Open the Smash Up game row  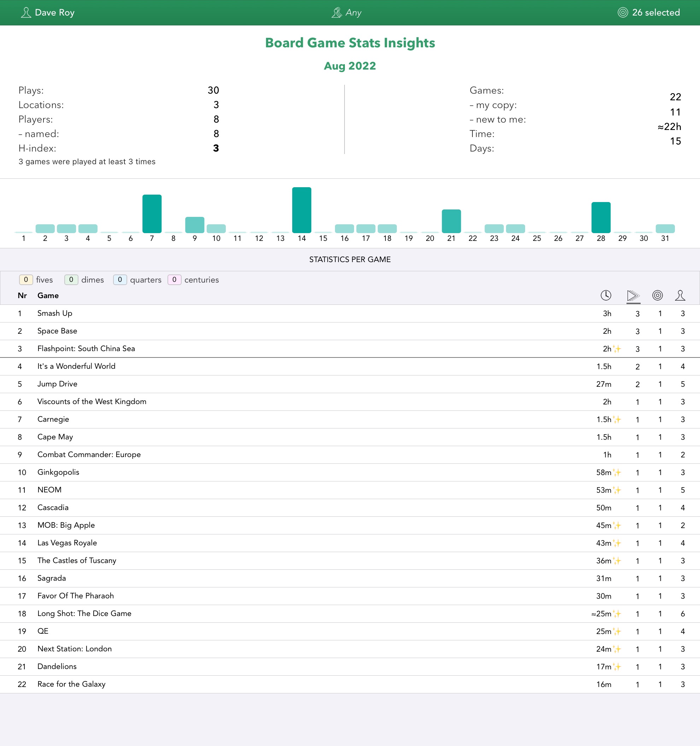(54, 313)
